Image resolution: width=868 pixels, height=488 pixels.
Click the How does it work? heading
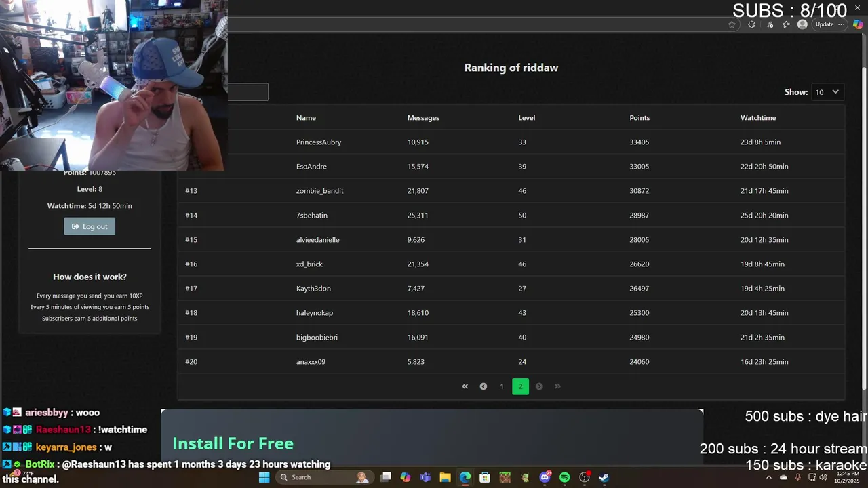[x=90, y=277]
